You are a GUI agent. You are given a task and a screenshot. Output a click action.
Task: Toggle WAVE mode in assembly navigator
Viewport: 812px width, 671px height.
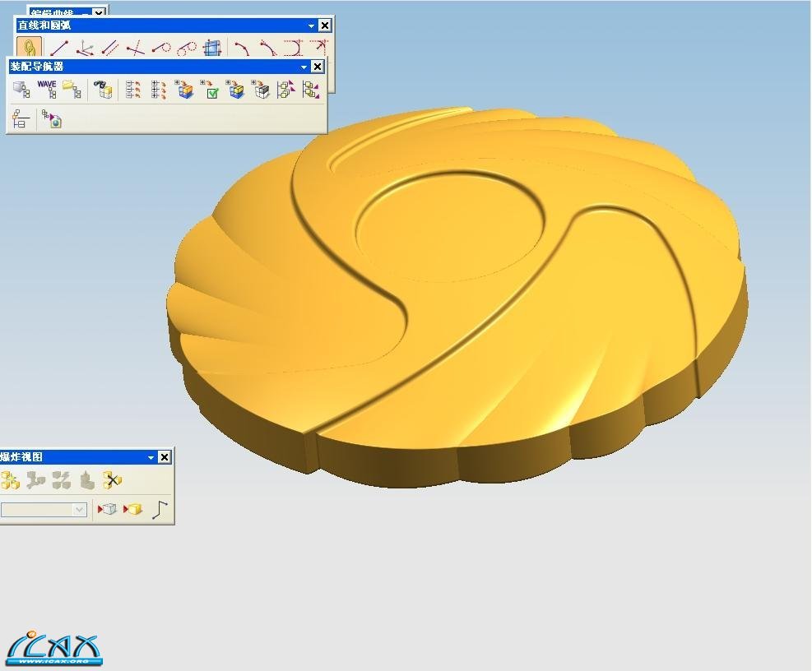click(x=47, y=89)
